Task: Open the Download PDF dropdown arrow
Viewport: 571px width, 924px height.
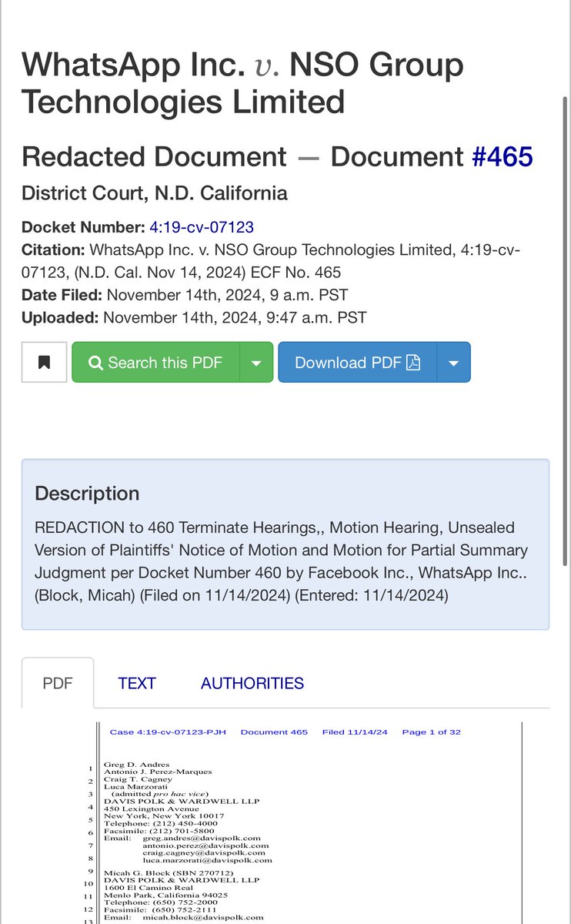Action: click(453, 363)
